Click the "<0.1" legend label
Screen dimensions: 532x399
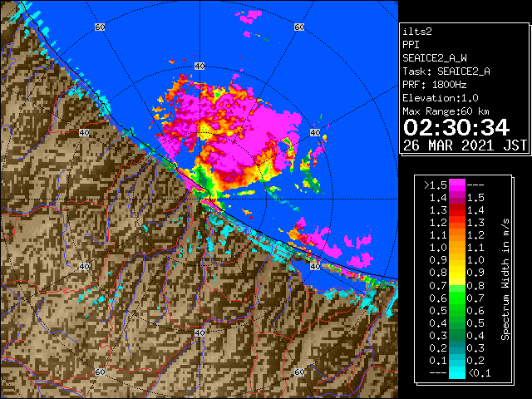479,373
